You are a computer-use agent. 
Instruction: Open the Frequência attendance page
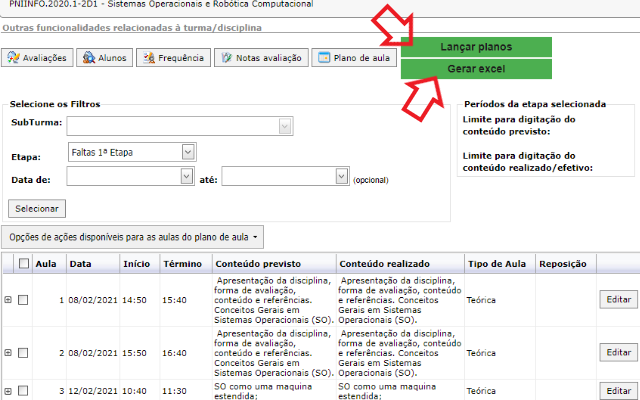point(173,58)
